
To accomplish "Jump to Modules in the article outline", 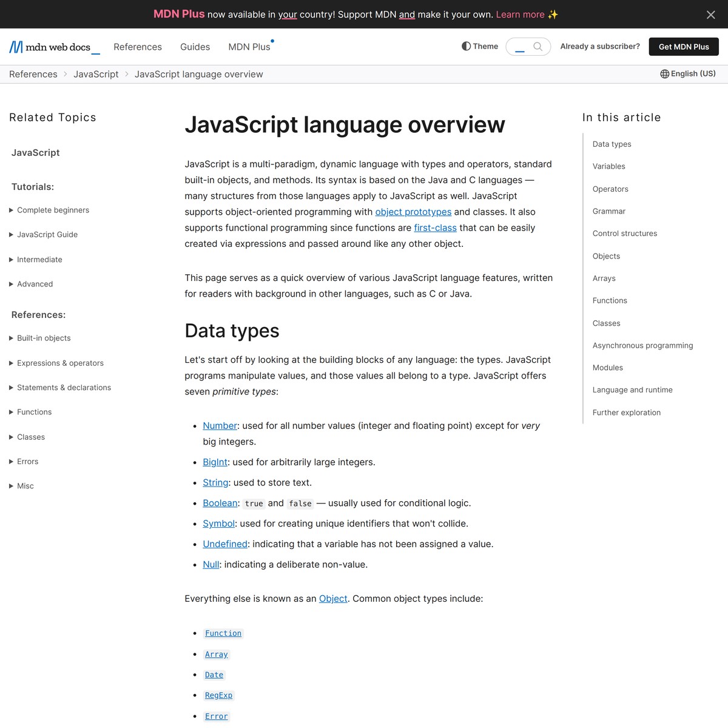I will [608, 368].
